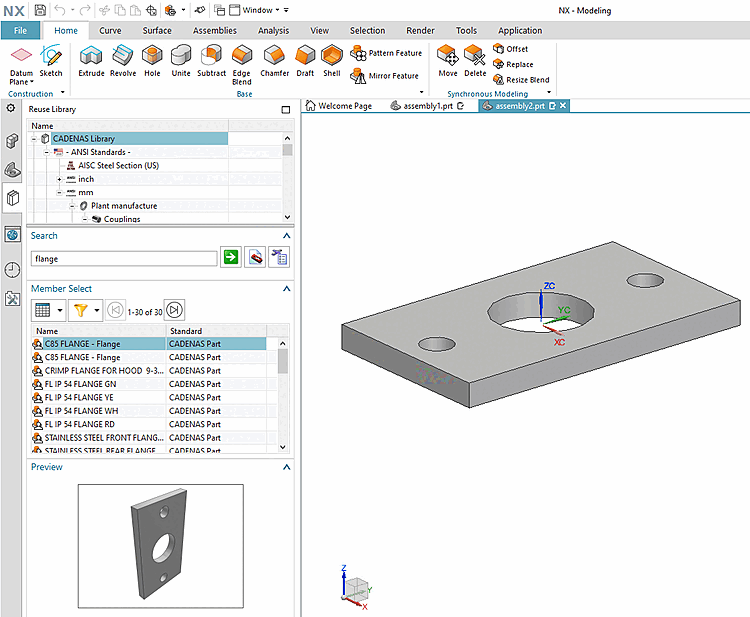Open the Reuse Library sidebar tab
The width and height of the screenshot is (750, 617).
point(12,198)
